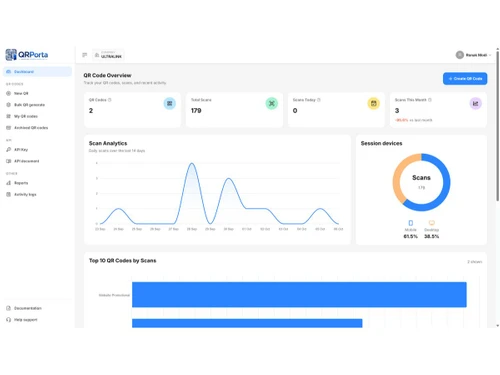
Task: Click the purple Scans This Month chart icon
Action: (x=476, y=104)
